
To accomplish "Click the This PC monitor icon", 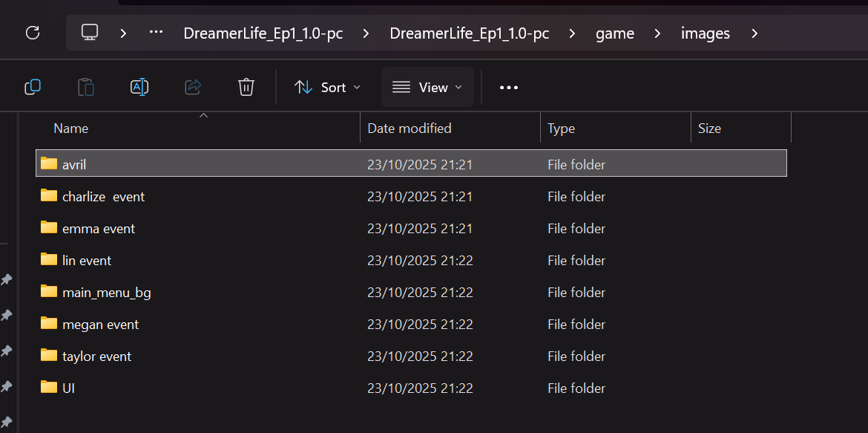I will point(90,33).
